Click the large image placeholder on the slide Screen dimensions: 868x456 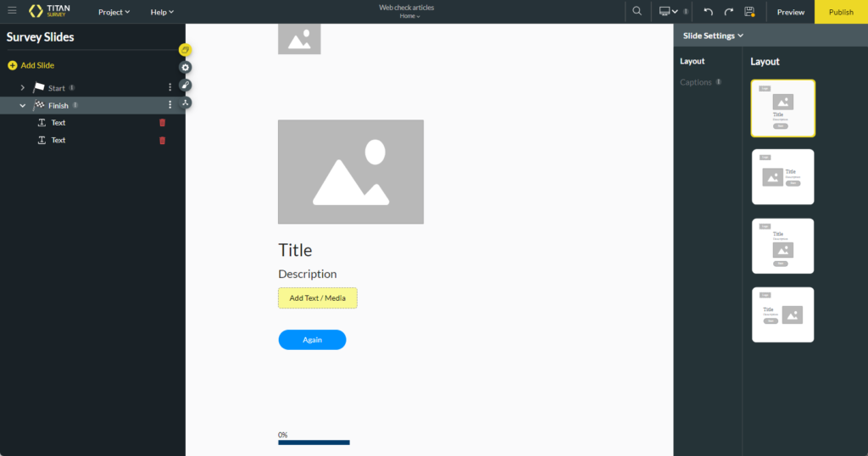tap(351, 172)
